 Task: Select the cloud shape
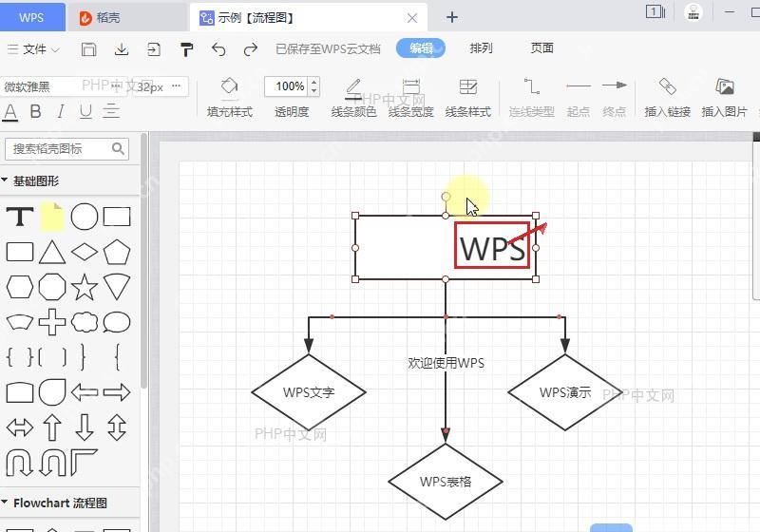coord(85,322)
